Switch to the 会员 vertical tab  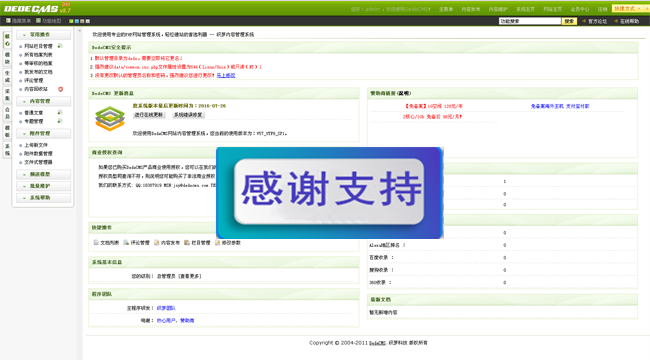pos(7,113)
